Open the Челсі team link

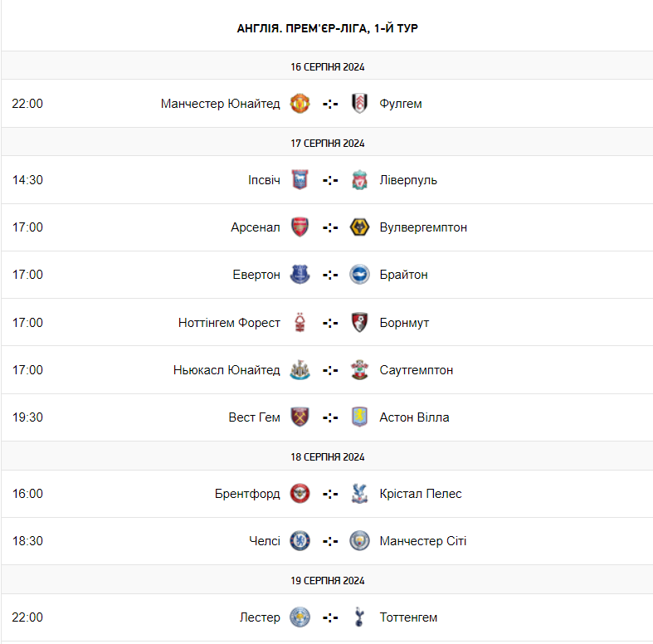[265, 541]
